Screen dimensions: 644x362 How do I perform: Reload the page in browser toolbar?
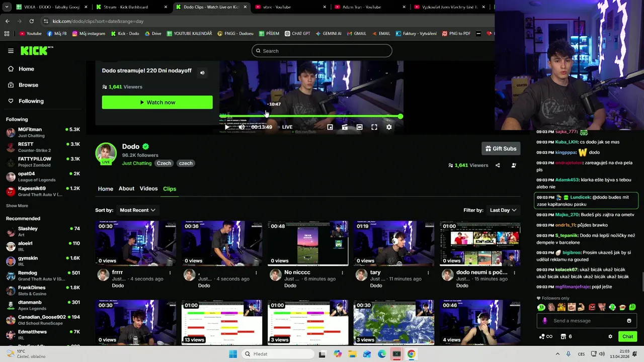point(31,21)
